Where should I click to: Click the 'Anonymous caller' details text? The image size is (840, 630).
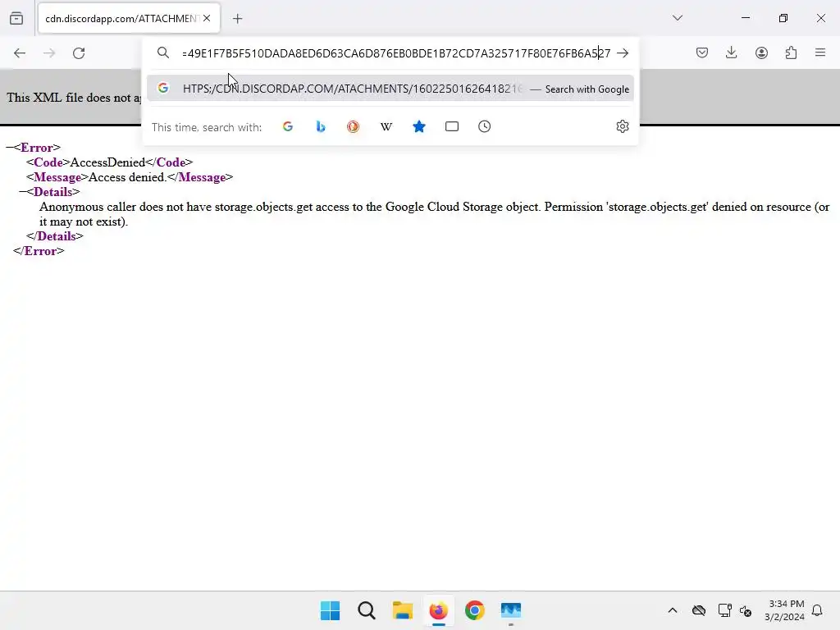[434, 214]
